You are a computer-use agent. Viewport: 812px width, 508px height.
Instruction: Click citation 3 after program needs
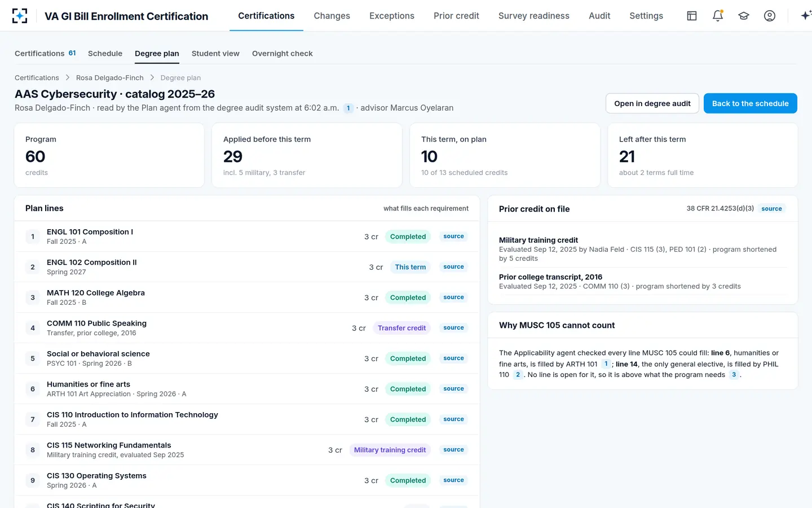coord(734,375)
